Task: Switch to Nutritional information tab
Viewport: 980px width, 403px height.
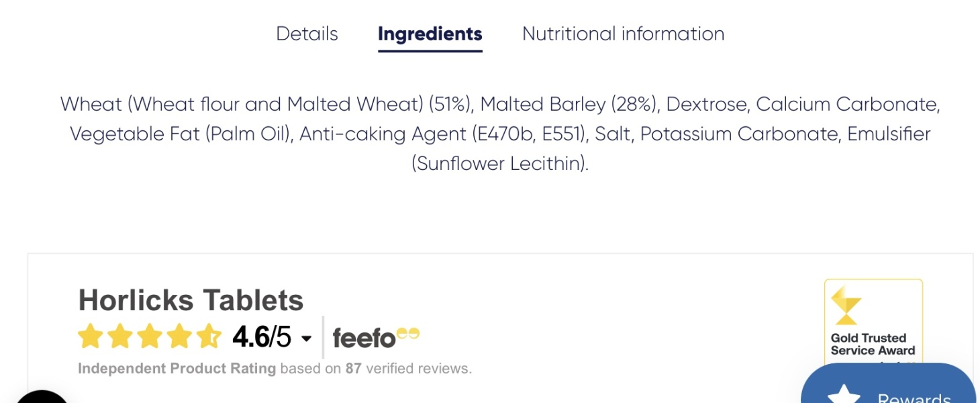Action: (623, 34)
